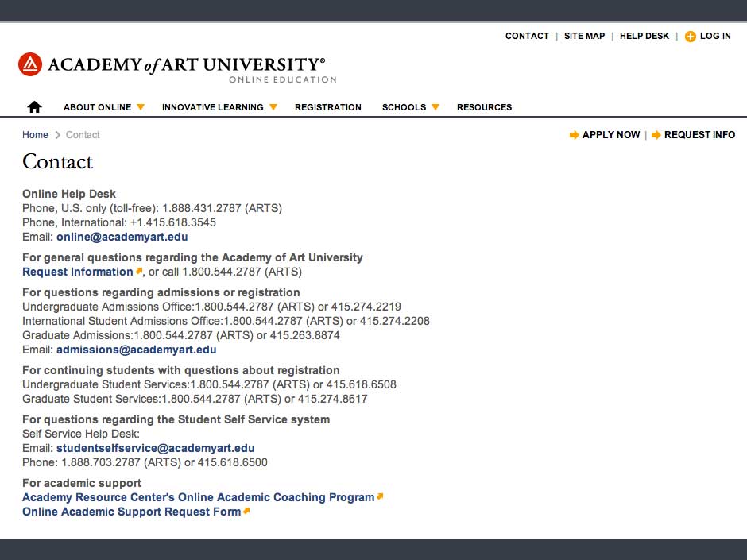Image resolution: width=747 pixels, height=560 pixels.
Task: Click the Online Education tagline text
Action: 283,80
